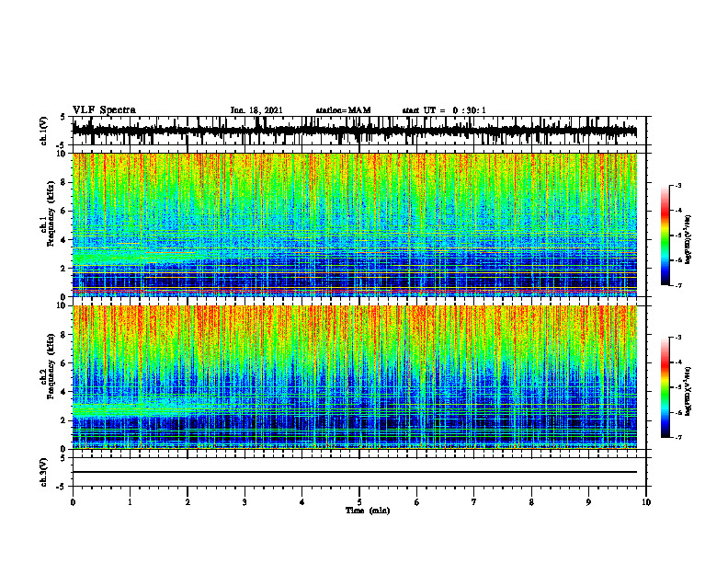Click time axis tick label "9"
The height and width of the screenshot is (563, 728).
click(588, 502)
